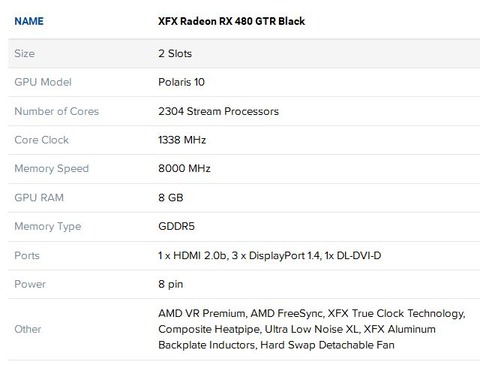Select the 2 Slots value
This screenshot has height=365, width=480.
[175, 53]
